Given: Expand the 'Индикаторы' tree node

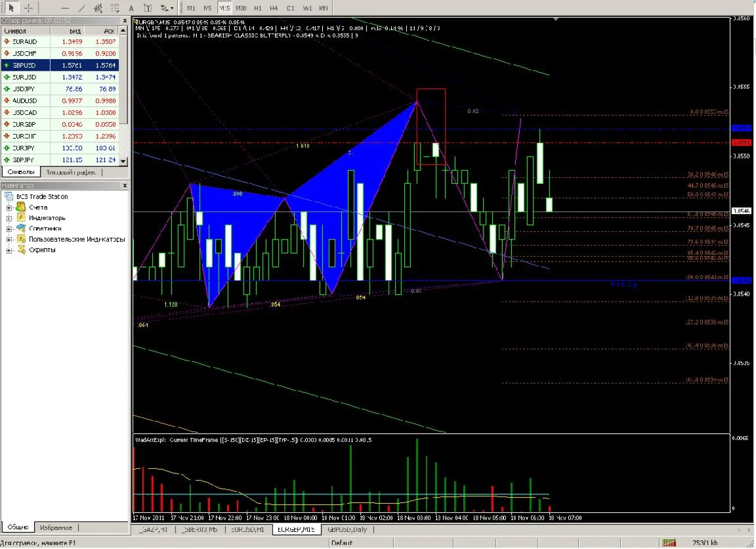Looking at the screenshot, I should [9, 219].
